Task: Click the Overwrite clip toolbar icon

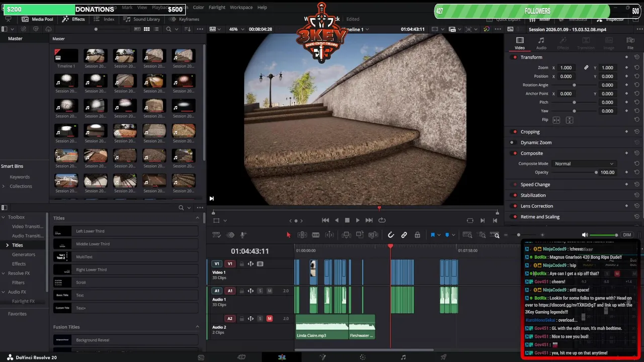Action: 360,235
